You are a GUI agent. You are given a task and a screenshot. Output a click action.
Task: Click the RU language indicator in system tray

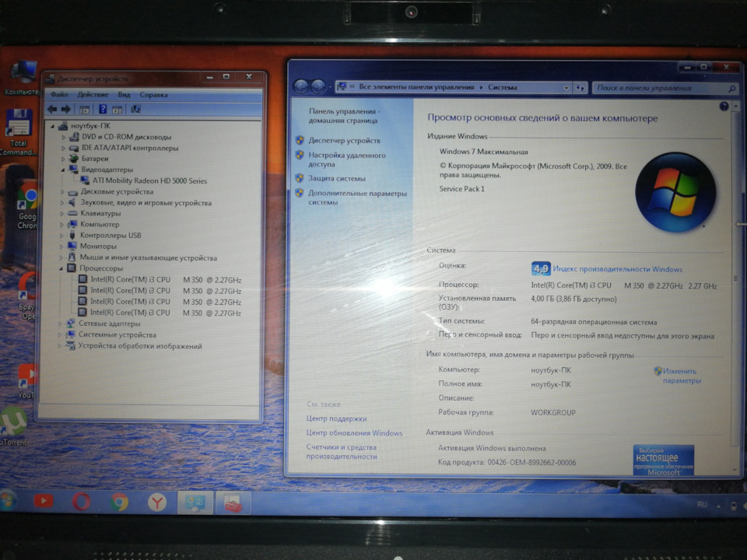[702, 504]
